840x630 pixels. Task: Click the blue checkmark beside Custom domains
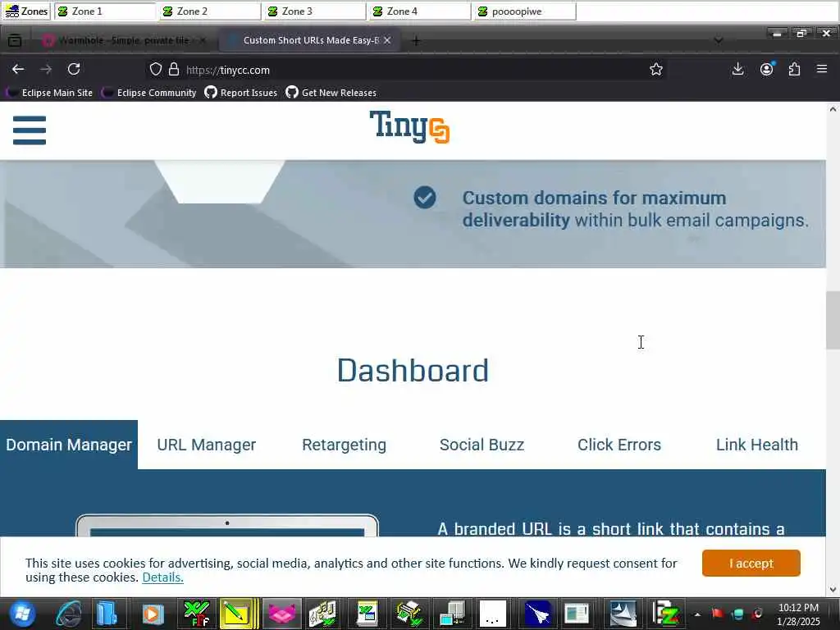click(x=425, y=198)
